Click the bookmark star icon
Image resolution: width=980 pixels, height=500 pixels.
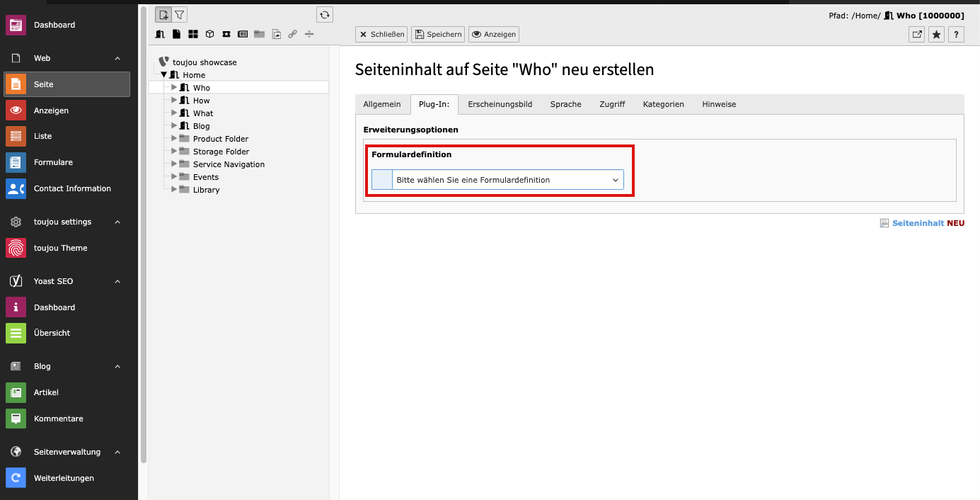tap(936, 34)
